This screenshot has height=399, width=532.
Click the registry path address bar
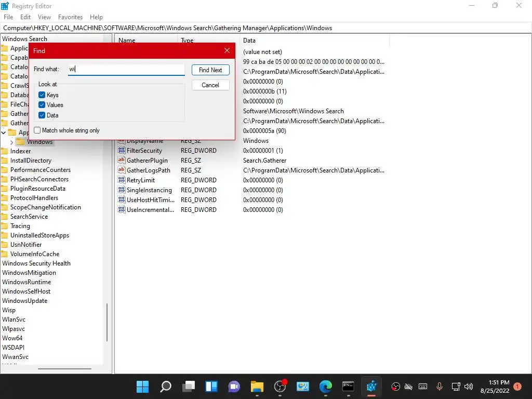point(266,28)
